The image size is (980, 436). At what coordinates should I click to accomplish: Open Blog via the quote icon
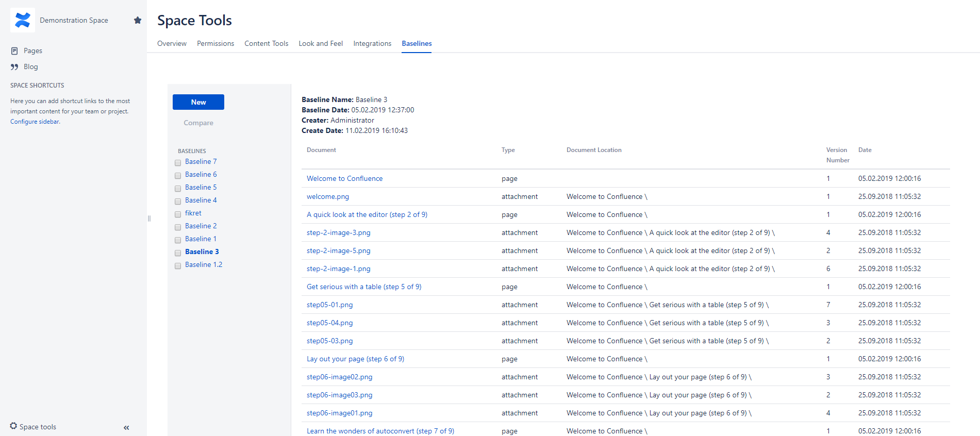(14, 66)
